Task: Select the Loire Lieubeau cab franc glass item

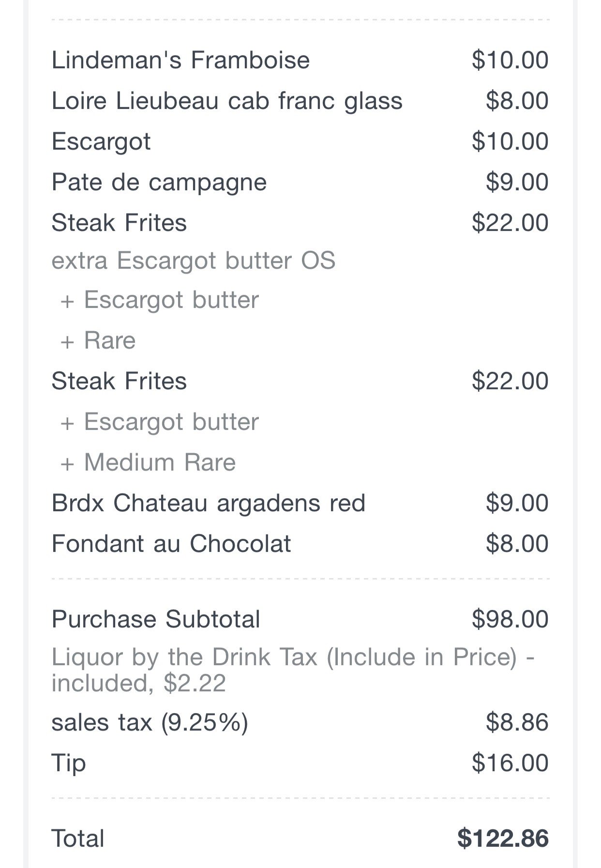Action: 227,101
